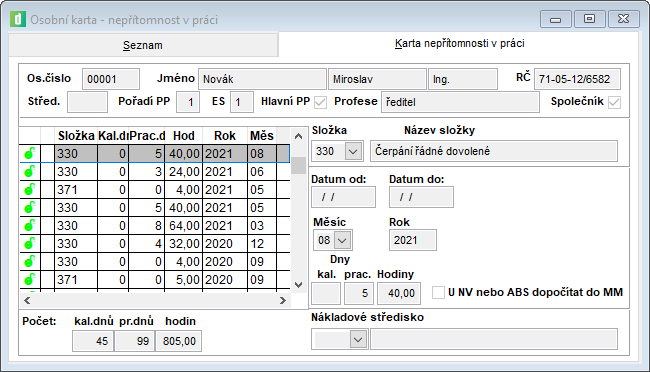Switch to Karta nepřítomnosti v práci tab
The image size is (650, 372).
click(459, 43)
